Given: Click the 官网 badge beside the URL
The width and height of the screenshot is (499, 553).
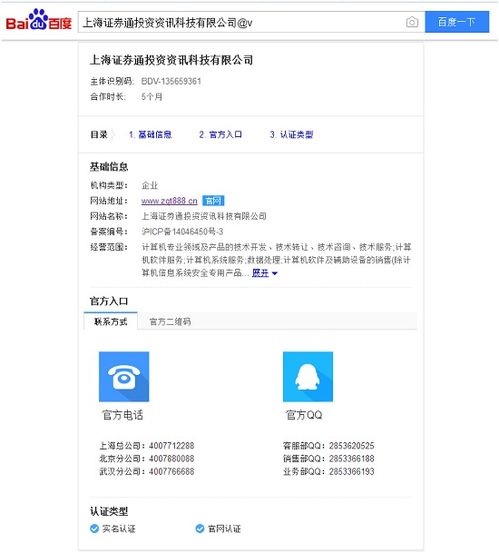Looking at the screenshot, I should [x=213, y=201].
